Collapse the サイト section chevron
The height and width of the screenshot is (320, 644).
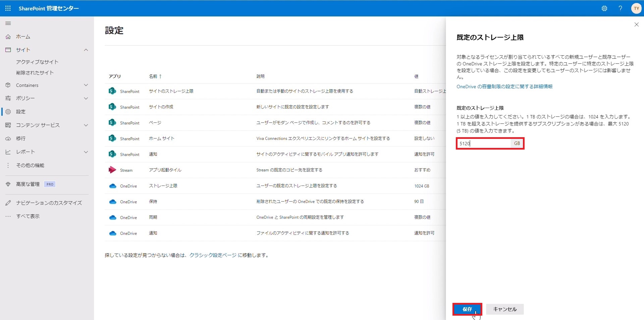[x=86, y=50]
